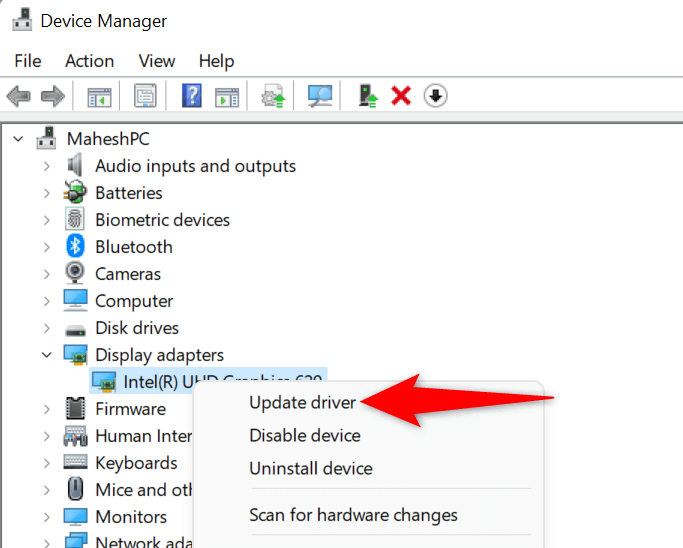Select Disk drives tree label
This screenshot has width=683, height=548.
[x=137, y=328]
